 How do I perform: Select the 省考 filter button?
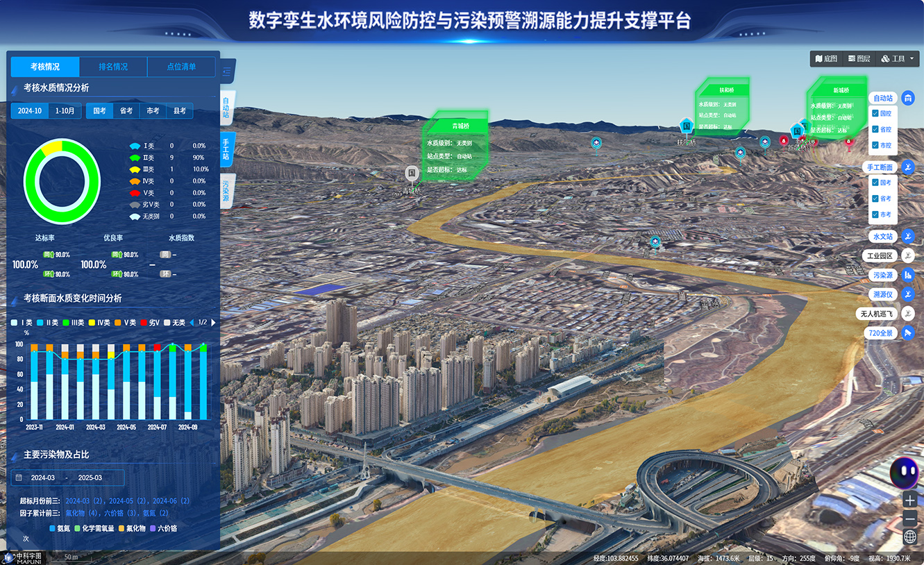coord(126,111)
